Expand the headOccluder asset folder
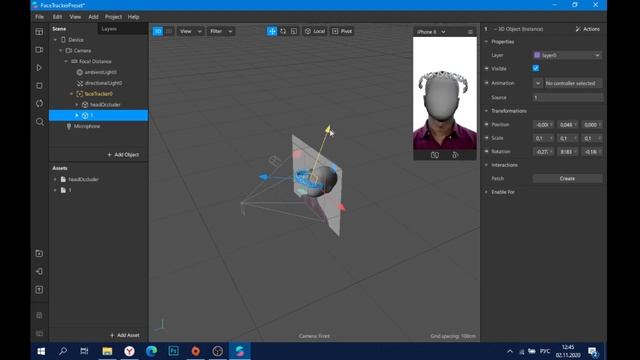The height and width of the screenshot is (360, 640). (55, 179)
